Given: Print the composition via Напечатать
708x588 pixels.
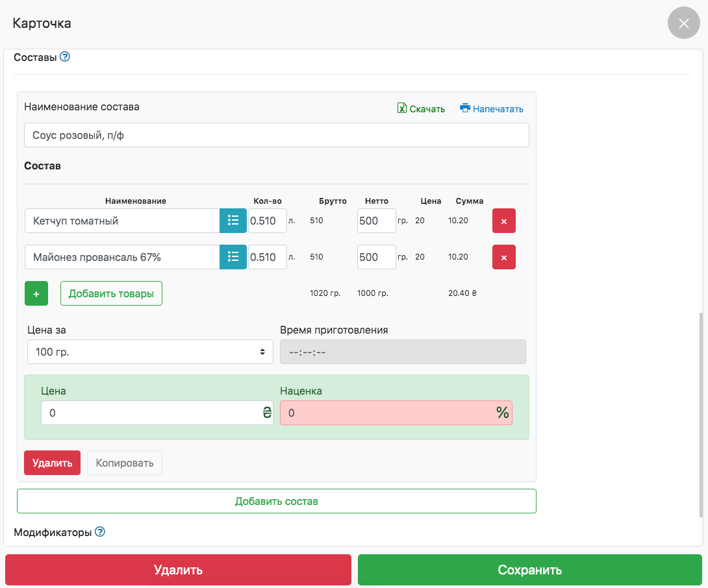Looking at the screenshot, I should (x=492, y=109).
